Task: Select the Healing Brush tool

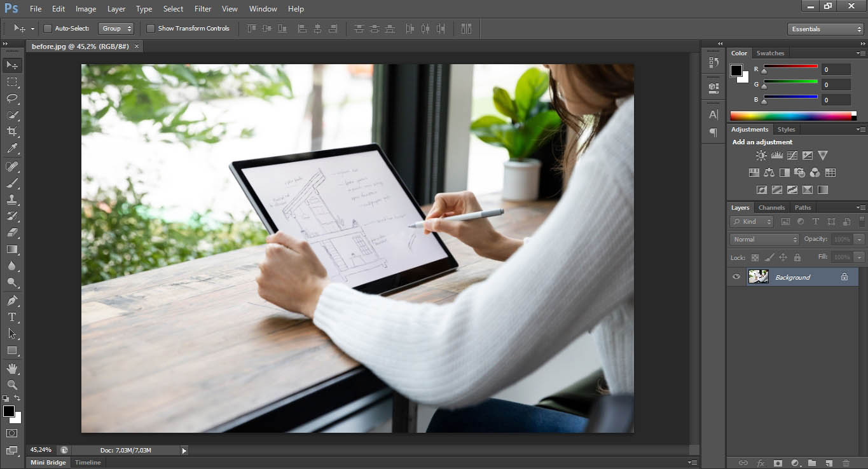Action: point(11,167)
